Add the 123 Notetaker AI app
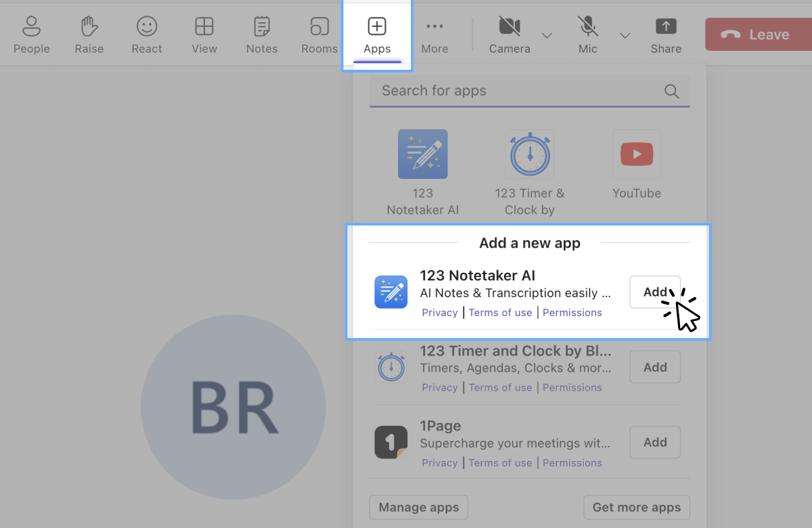 click(655, 292)
